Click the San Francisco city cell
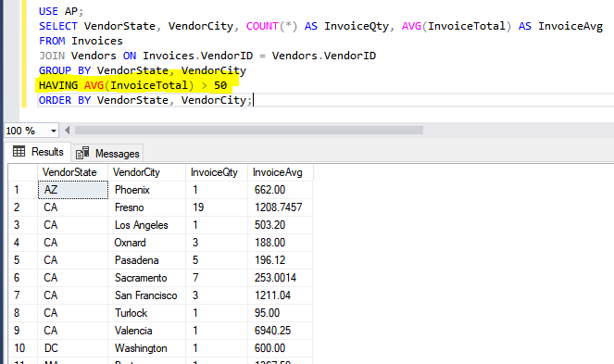 click(146, 295)
